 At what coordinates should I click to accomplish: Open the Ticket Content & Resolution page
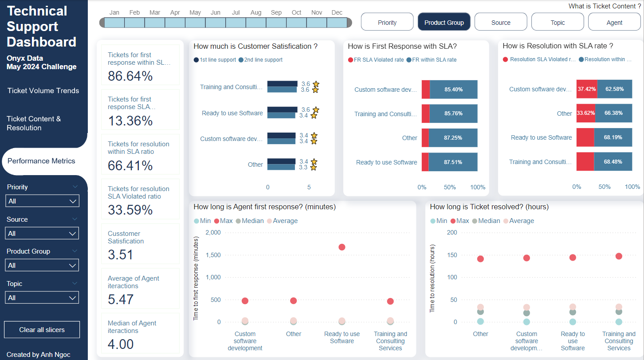(x=34, y=123)
